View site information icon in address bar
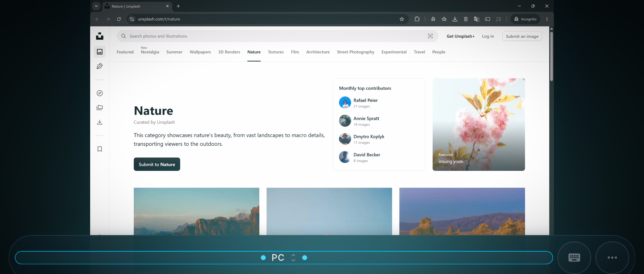Viewport: 644px width, 274px height. point(132,19)
